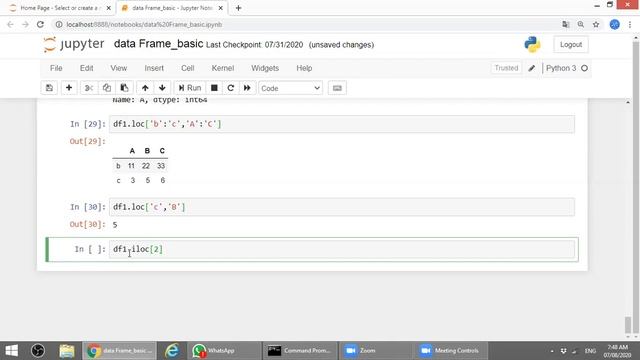Screen dimensions: 640x360
Task: Click the pencil edit mode icon
Action: pos(531,68)
